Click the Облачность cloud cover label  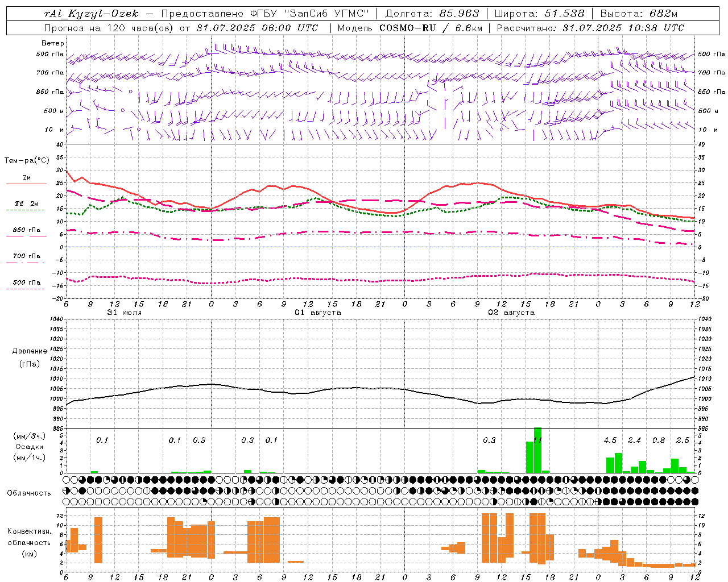coord(29,493)
